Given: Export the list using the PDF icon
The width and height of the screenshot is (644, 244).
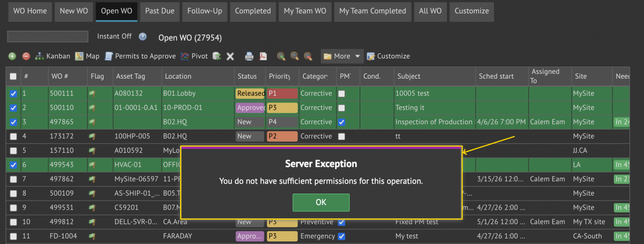Looking at the screenshot, I should click(x=263, y=56).
